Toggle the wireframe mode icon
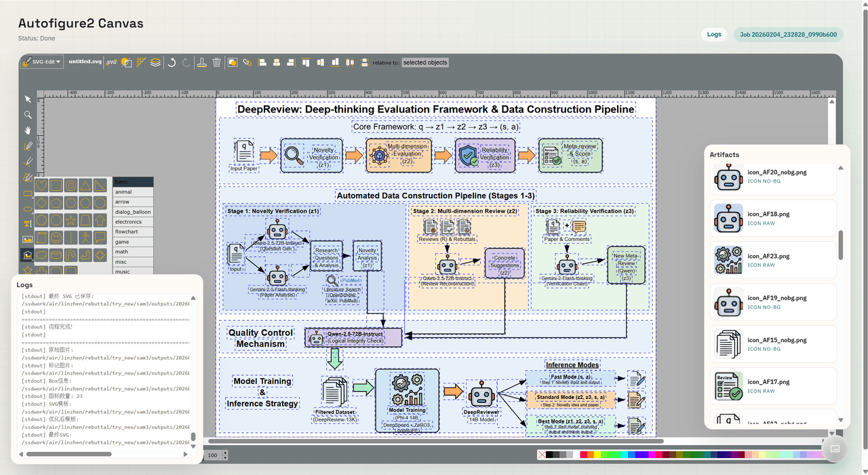Screen dimensions: 868x475 (x=126, y=62)
